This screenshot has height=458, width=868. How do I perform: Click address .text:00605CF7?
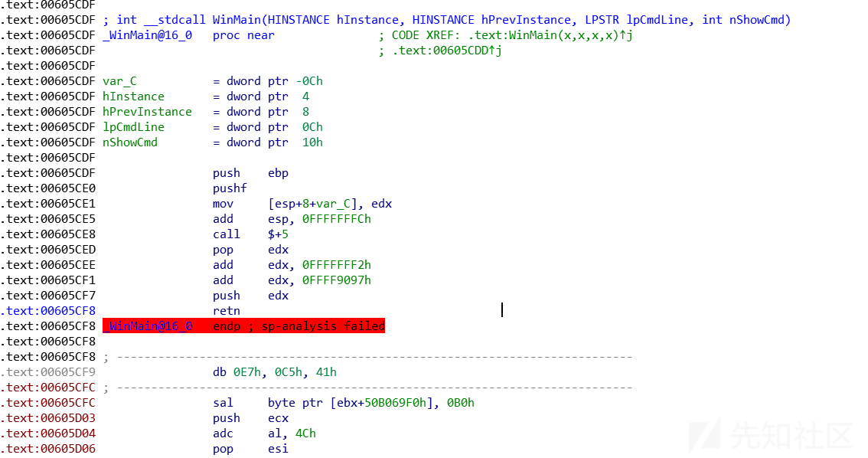pyautogui.click(x=47, y=296)
